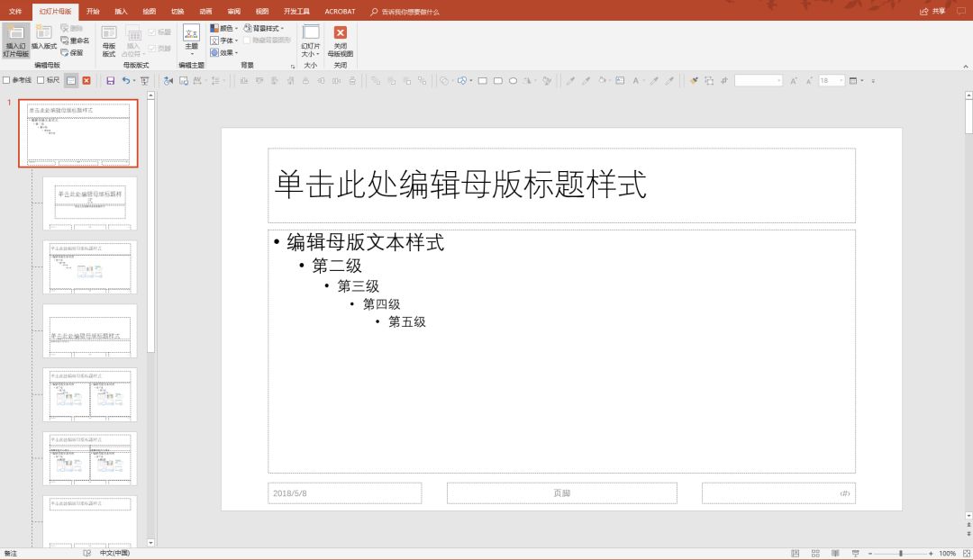
Task: Open the Effects (效果) theme icon
Action: [219, 51]
